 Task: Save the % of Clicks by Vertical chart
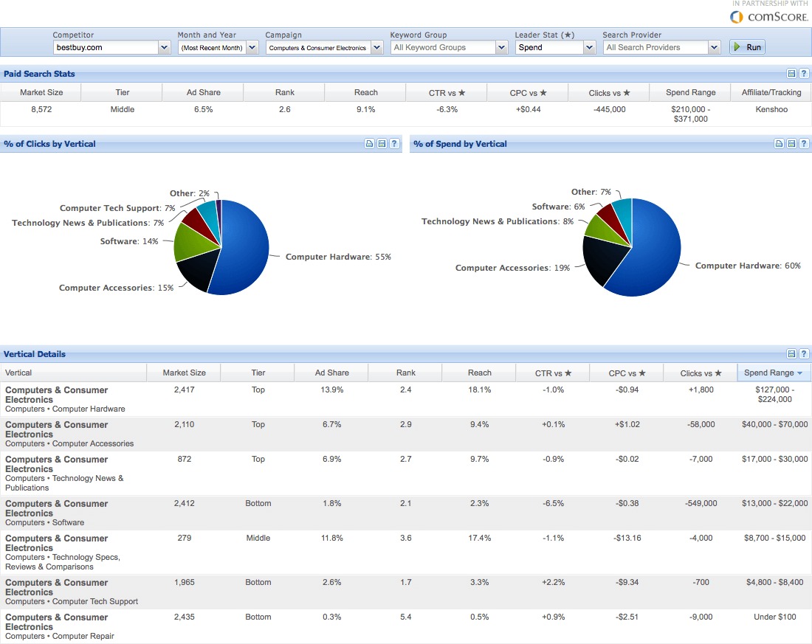pos(382,144)
